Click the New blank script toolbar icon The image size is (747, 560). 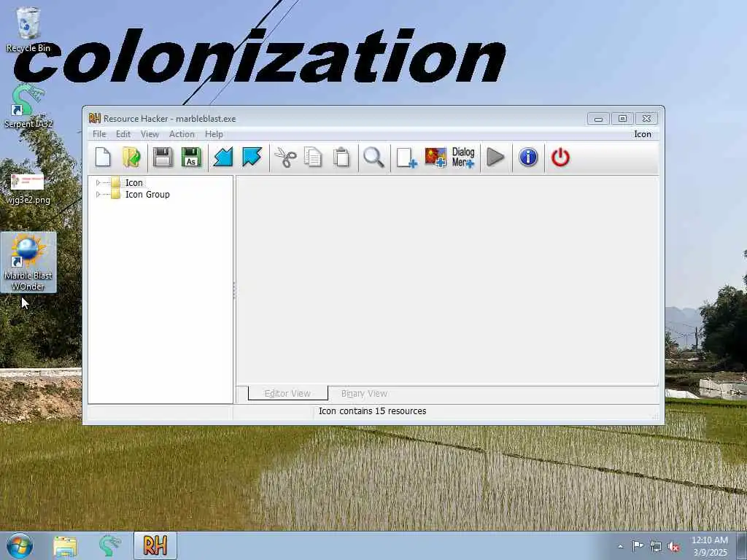pos(103,157)
